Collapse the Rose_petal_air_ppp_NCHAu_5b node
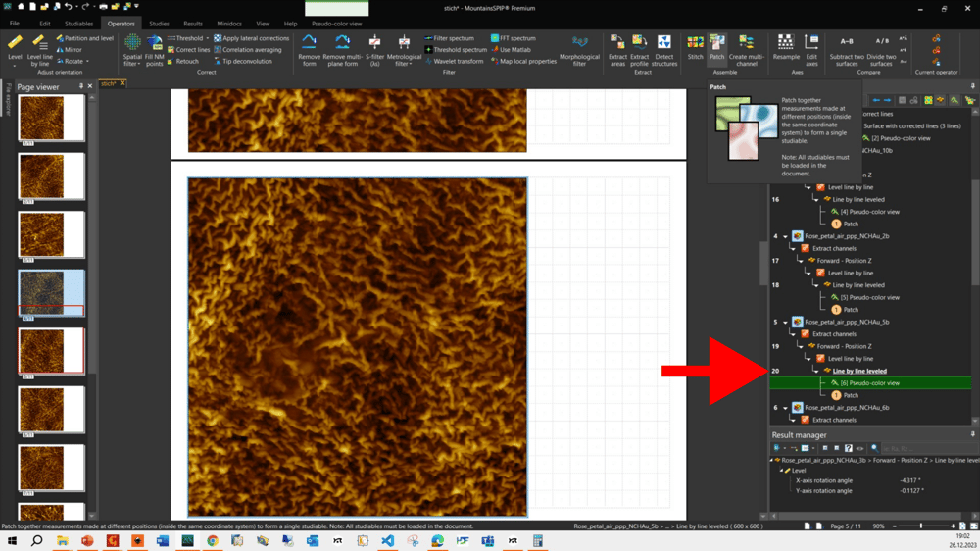The image size is (980, 551). 786,323
